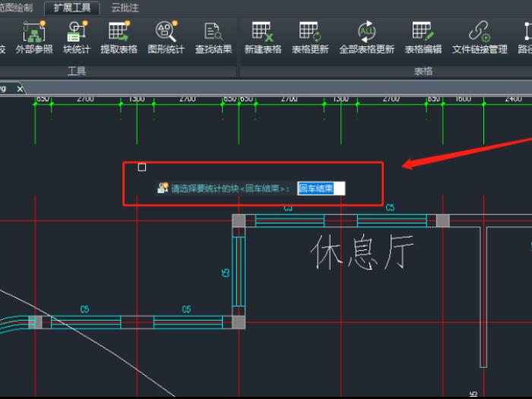Open 文件链接管理 file link manager
This screenshot has height=399, width=532.
tap(480, 32)
